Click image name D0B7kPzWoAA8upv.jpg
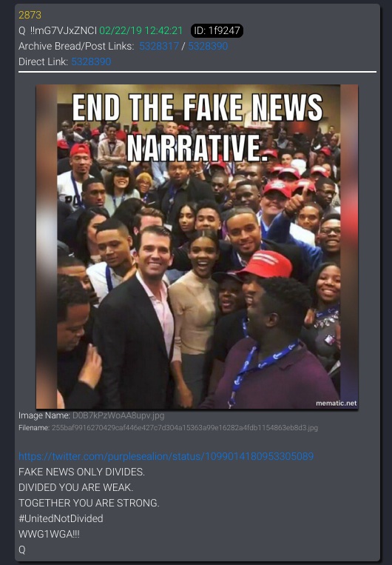The width and height of the screenshot is (392, 565). coord(118,415)
